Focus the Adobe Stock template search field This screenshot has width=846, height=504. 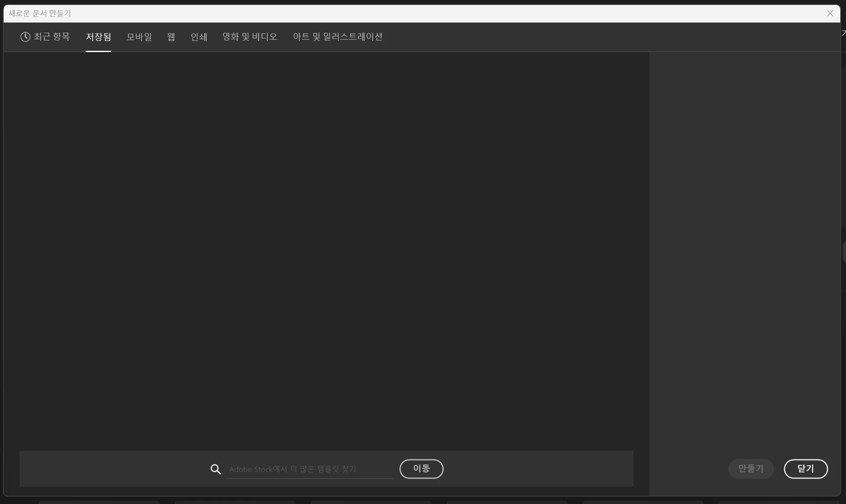coord(309,469)
